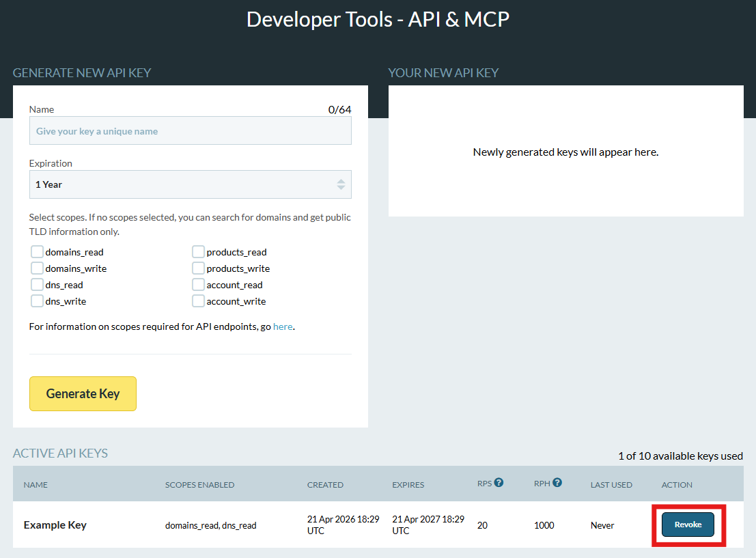
Task: Enable the domains_read scope
Action: [37, 251]
